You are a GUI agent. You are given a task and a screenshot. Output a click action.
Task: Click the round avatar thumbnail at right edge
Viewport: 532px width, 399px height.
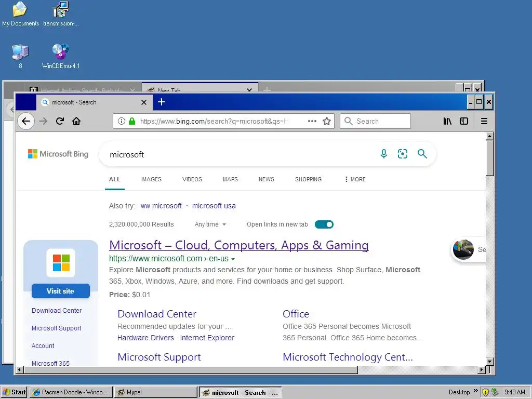(x=463, y=250)
